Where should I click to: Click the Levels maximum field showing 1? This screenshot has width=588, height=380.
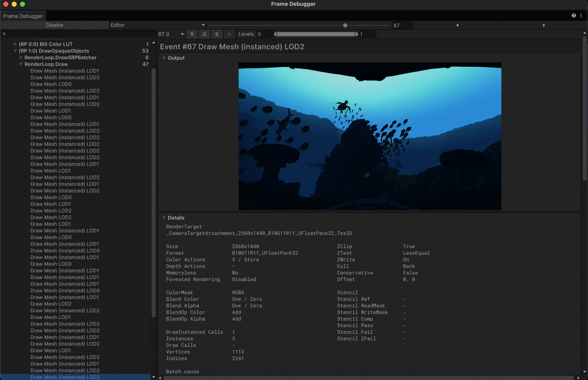[367, 34]
